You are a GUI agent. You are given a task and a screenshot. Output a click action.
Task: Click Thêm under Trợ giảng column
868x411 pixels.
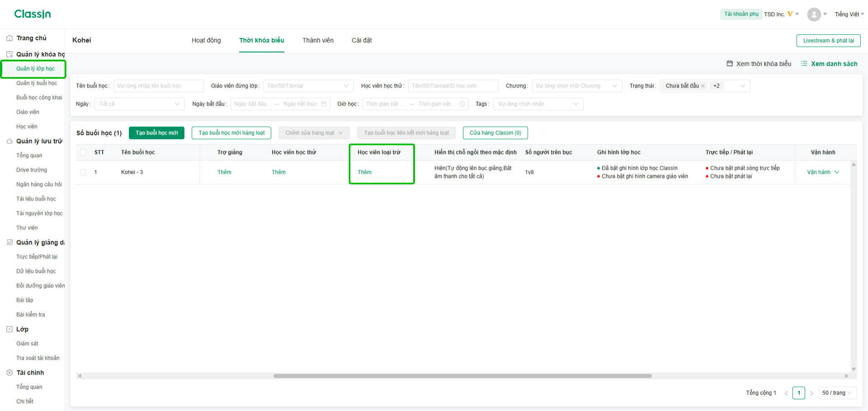(224, 172)
